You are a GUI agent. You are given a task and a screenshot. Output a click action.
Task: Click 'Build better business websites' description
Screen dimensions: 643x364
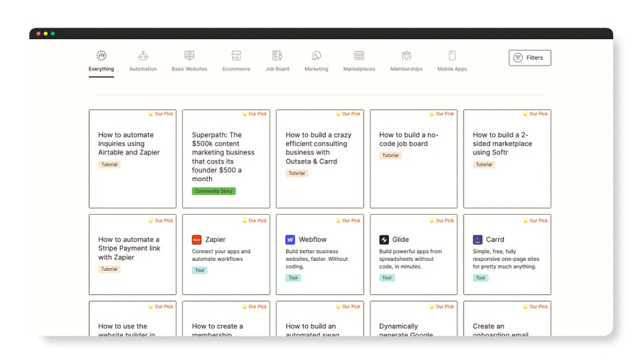tap(317, 259)
